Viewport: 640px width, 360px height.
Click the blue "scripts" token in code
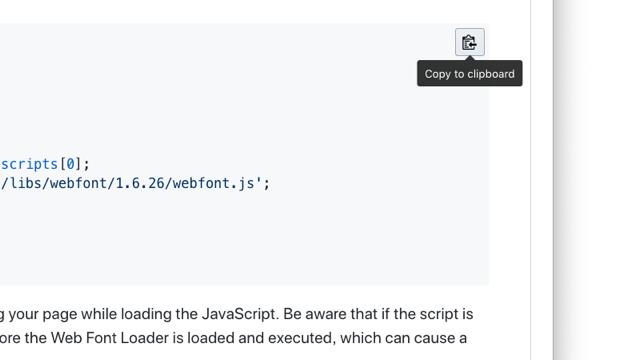point(29,164)
